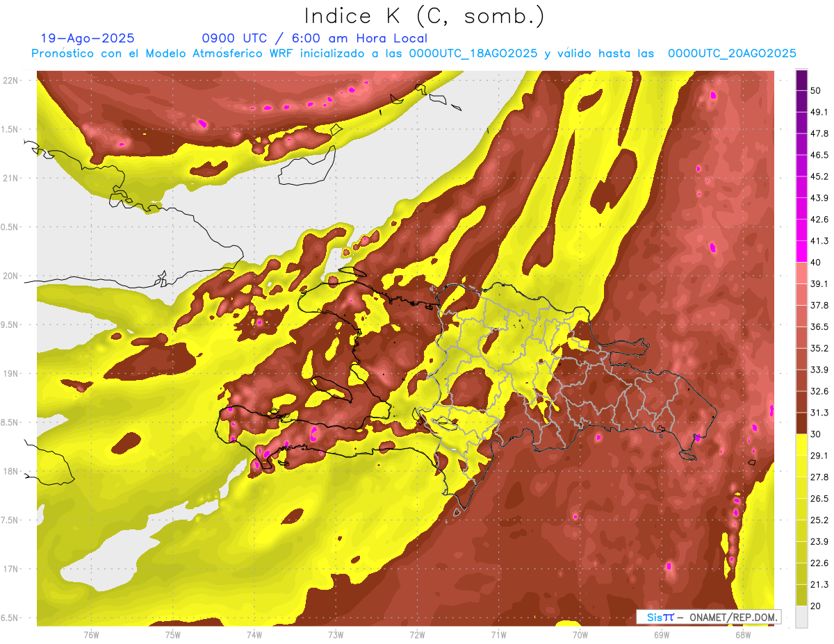Click the '33.9' colorbar label
The height and width of the screenshot is (644, 834).
click(819, 370)
